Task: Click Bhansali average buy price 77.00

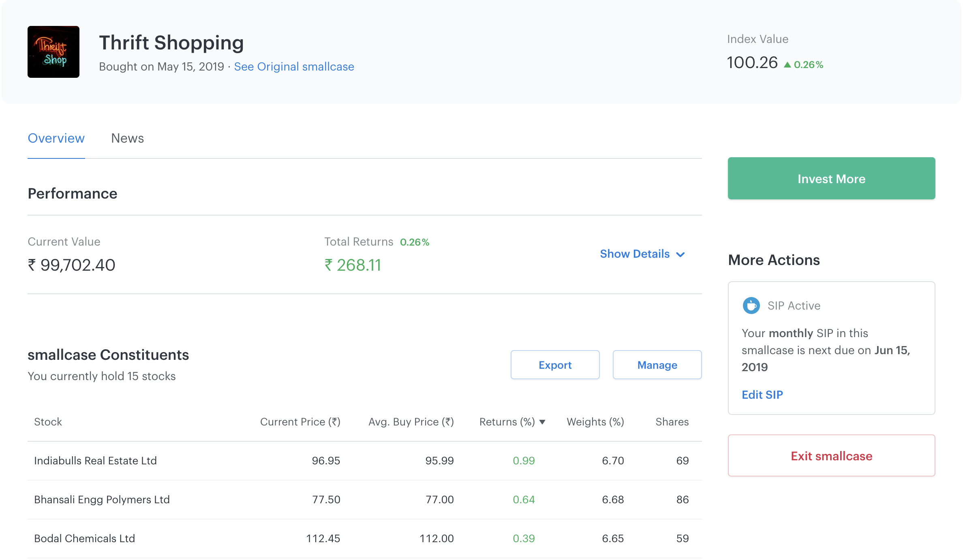Action: (439, 500)
